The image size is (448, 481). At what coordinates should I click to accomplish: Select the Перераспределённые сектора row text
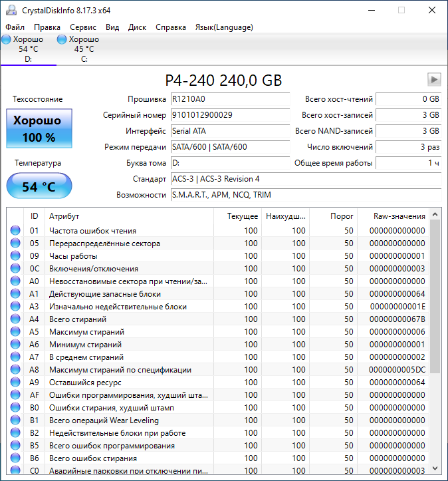(104, 243)
